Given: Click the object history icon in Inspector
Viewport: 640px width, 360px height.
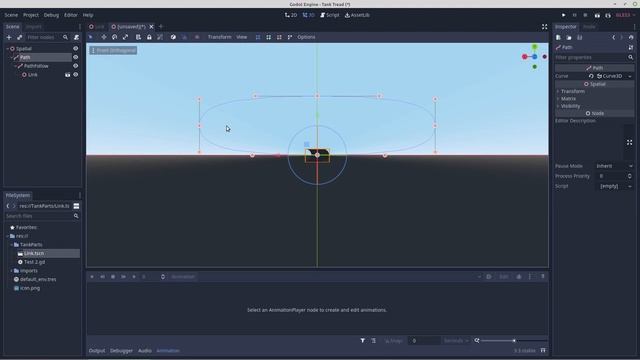Looking at the screenshot, I should tap(631, 38).
